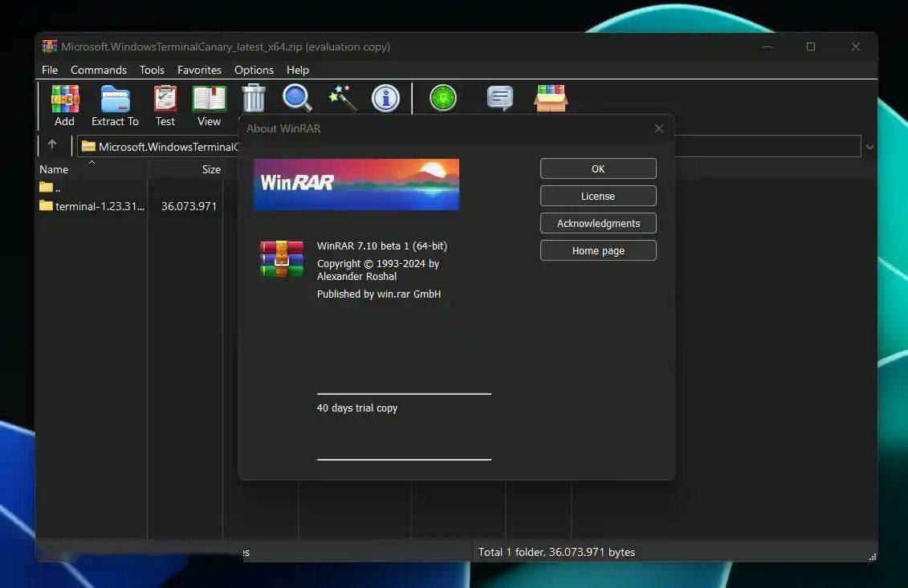Close the main WinRAR window
The image size is (908, 588).
(855, 47)
